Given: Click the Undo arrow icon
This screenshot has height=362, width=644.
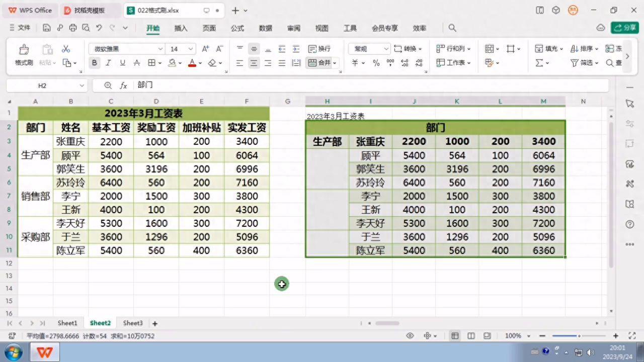Looking at the screenshot, I should pos(99,28).
